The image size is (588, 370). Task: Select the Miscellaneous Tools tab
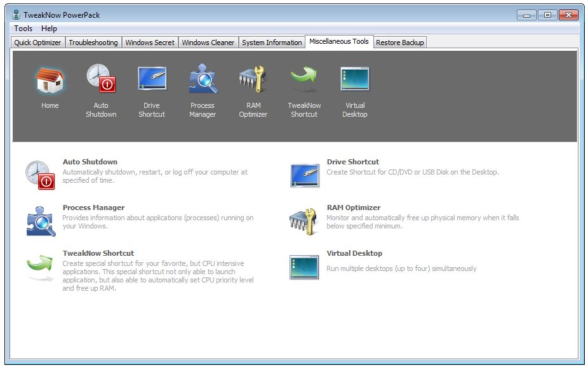pos(339,42)
